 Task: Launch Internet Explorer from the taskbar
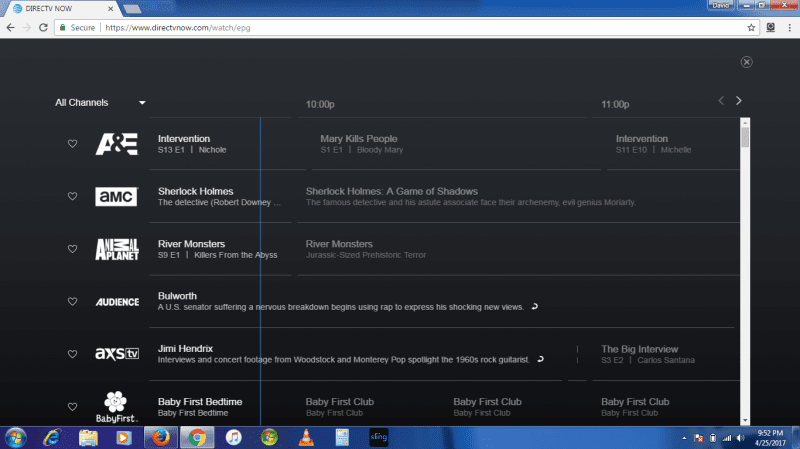[52, 438]
